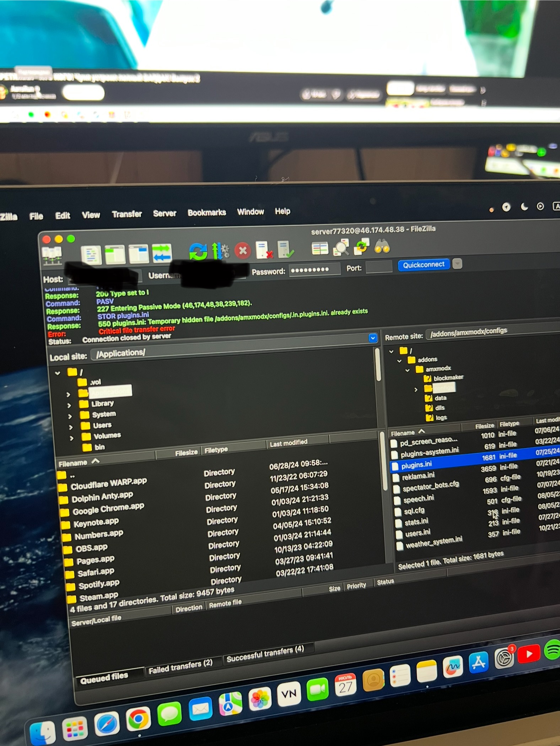Cancel the current operation with red X

243,250
